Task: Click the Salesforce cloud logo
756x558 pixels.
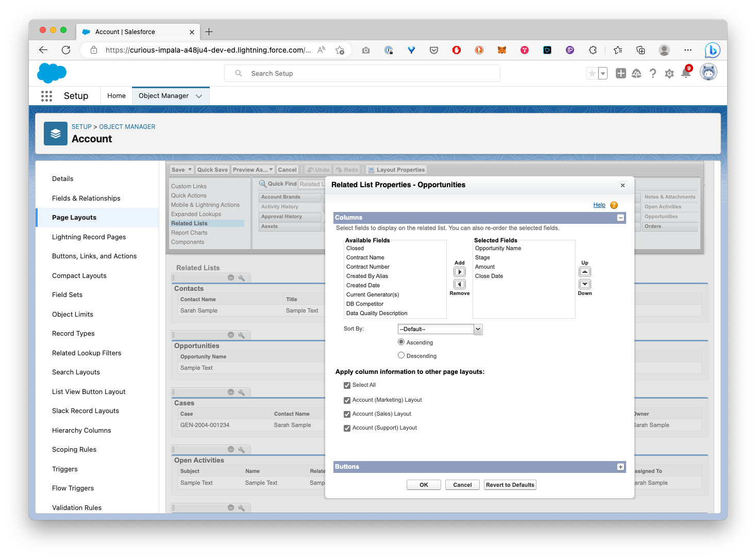Action: click(52, 73)
